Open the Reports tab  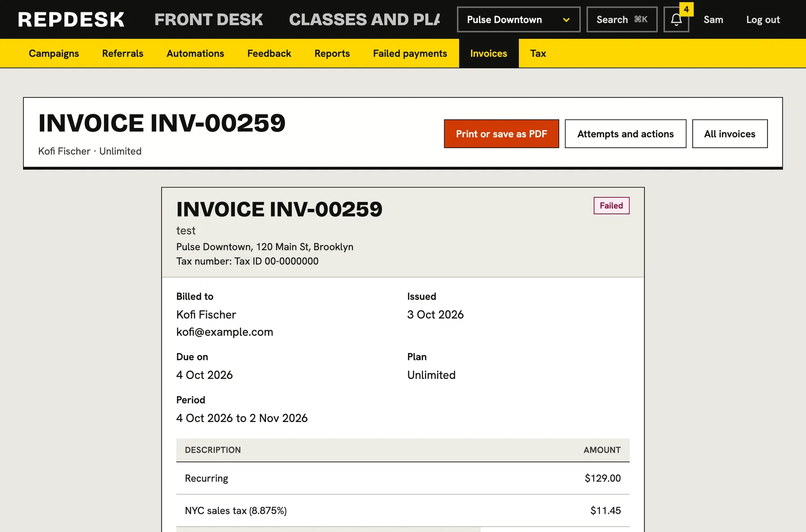click(332, 53)
